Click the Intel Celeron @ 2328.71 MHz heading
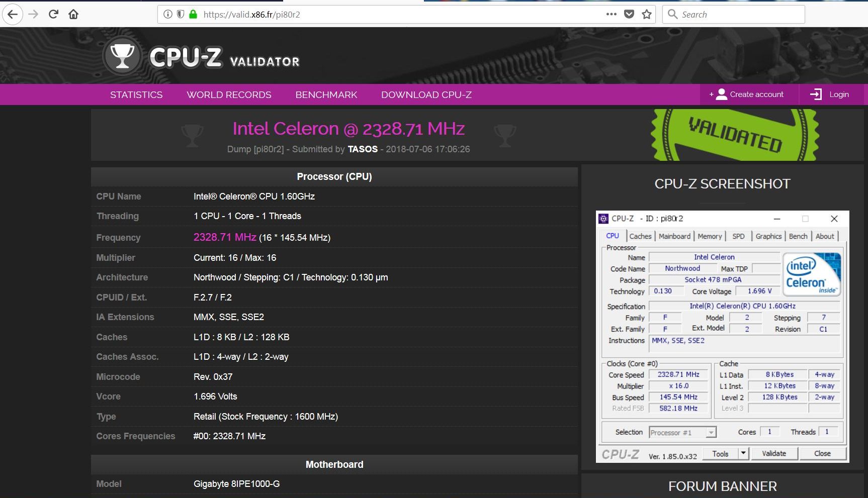 (349, 129)
